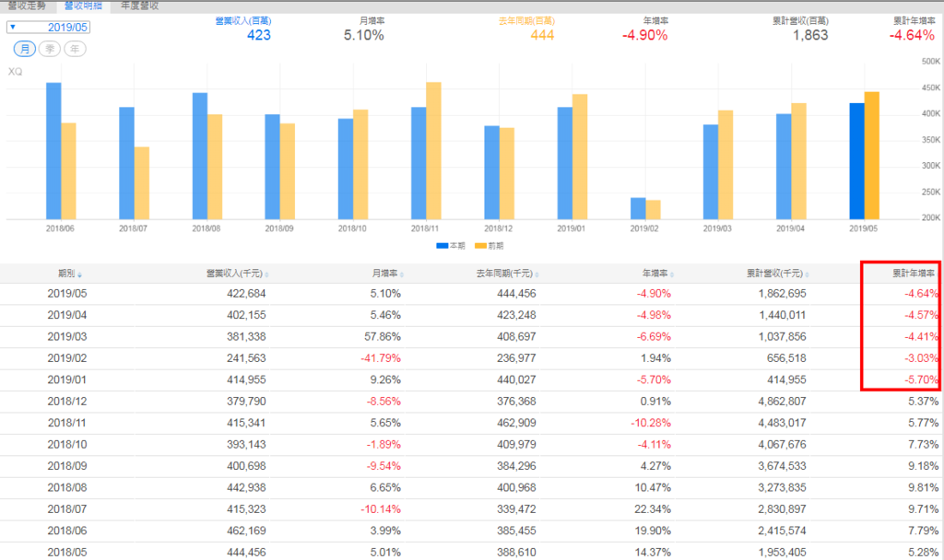
Task: Click the blue 本期 legend swatch
Action: 442,245
